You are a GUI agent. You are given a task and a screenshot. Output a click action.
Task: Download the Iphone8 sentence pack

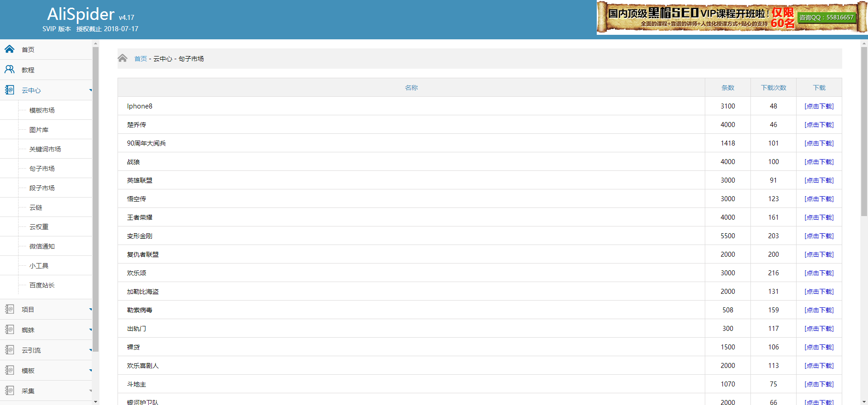819,106
